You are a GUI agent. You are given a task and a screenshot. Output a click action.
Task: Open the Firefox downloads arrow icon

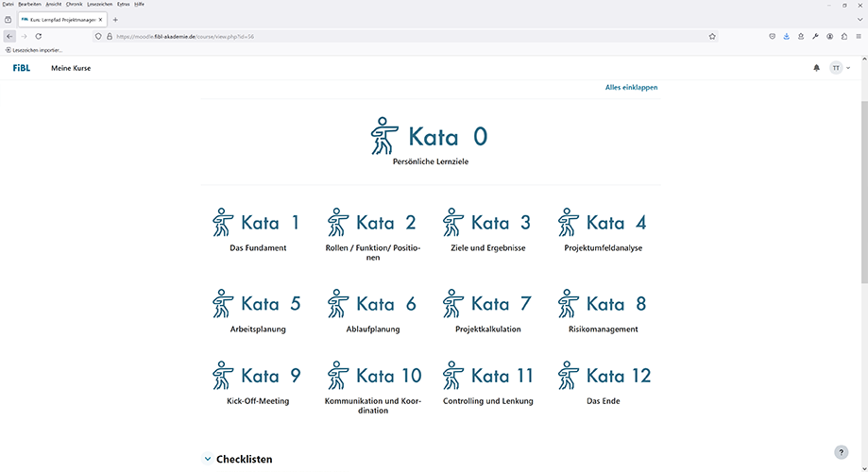click(786, 37)
